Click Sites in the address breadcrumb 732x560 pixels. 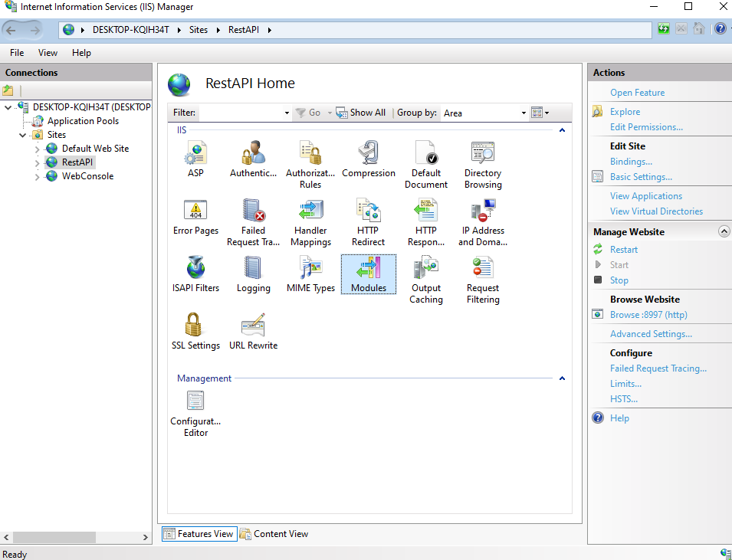click(x=199, y=30)
